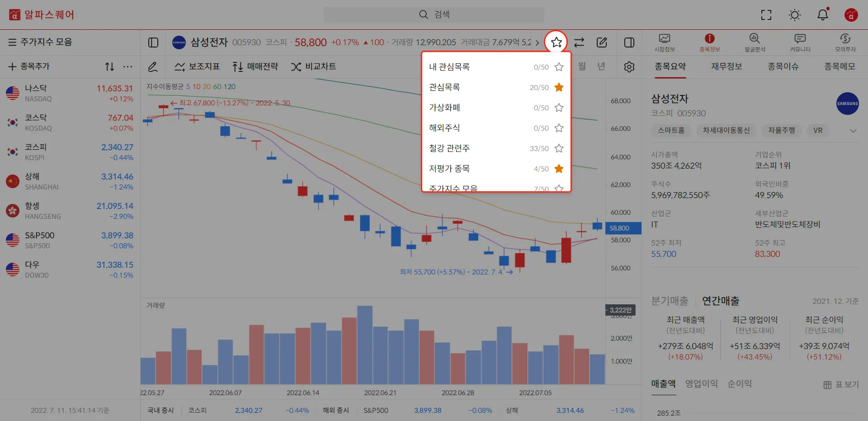The height and width of the screenshot is (421, 868).
Task: Open the 커뮤니티 community icon
Action: [800, 43]
